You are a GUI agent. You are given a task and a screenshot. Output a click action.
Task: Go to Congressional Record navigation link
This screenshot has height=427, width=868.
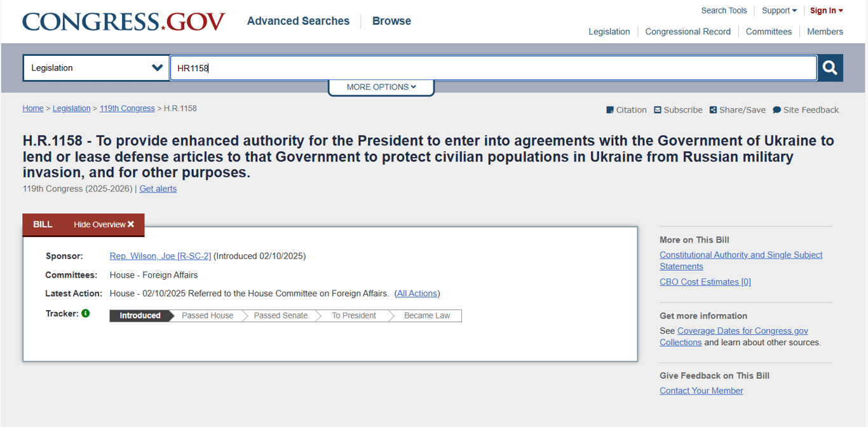688,32
